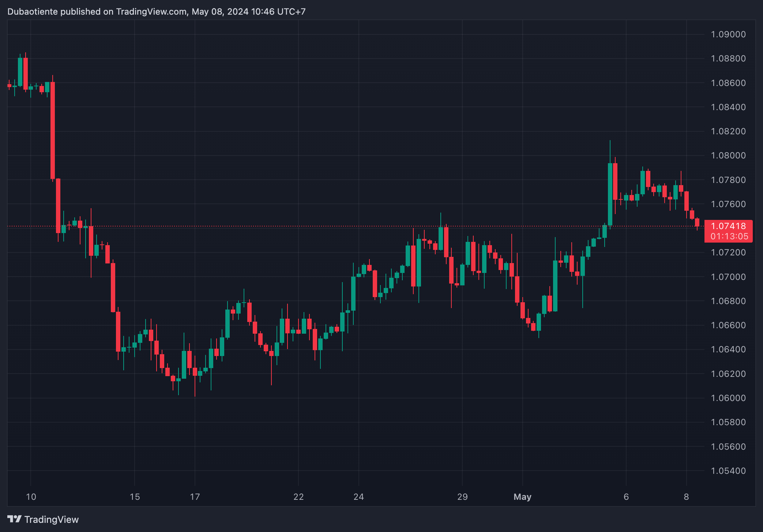Click the 1.08800 price axis label
This screenshot has width=763, height=532.
(x=728, y=59)
